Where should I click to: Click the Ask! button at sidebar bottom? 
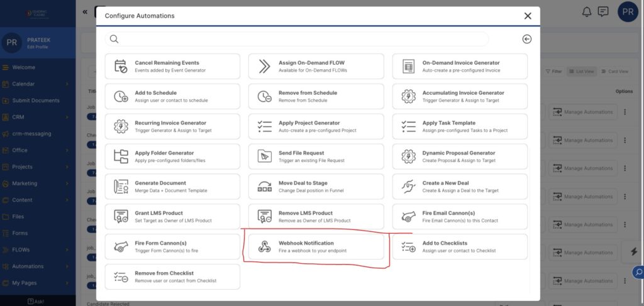click(x=36, y=302)
